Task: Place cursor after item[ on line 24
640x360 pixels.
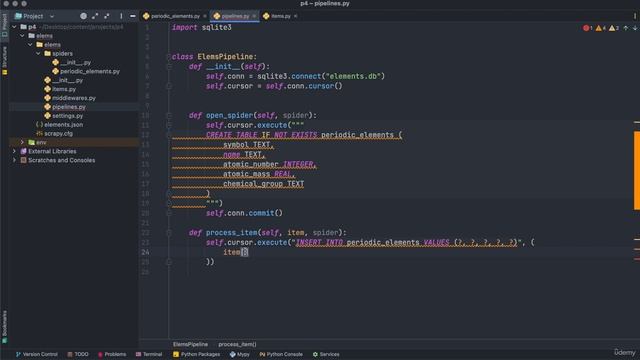Action: (x=244, y=252)
